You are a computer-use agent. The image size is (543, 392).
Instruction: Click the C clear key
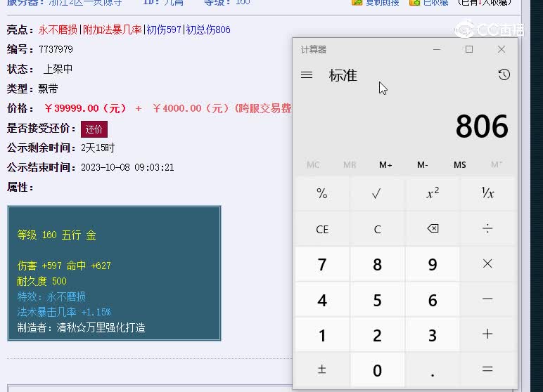pyautogui.click(x=377, y=229)
